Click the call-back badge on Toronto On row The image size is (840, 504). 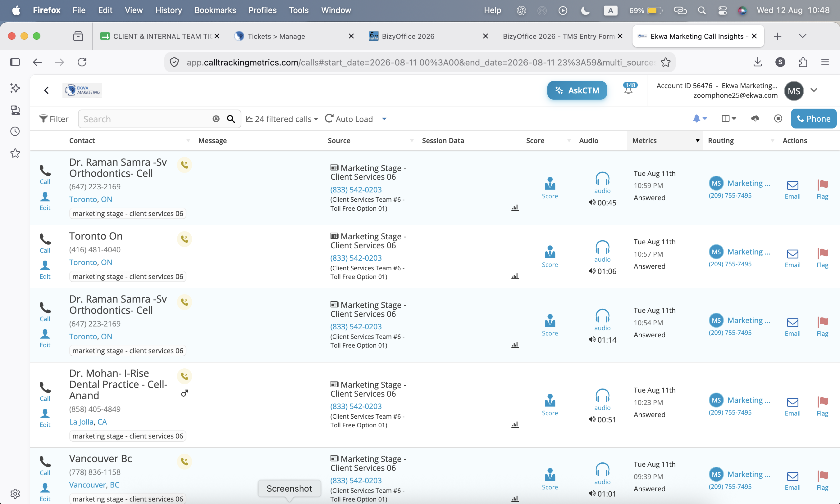[185, 239]
